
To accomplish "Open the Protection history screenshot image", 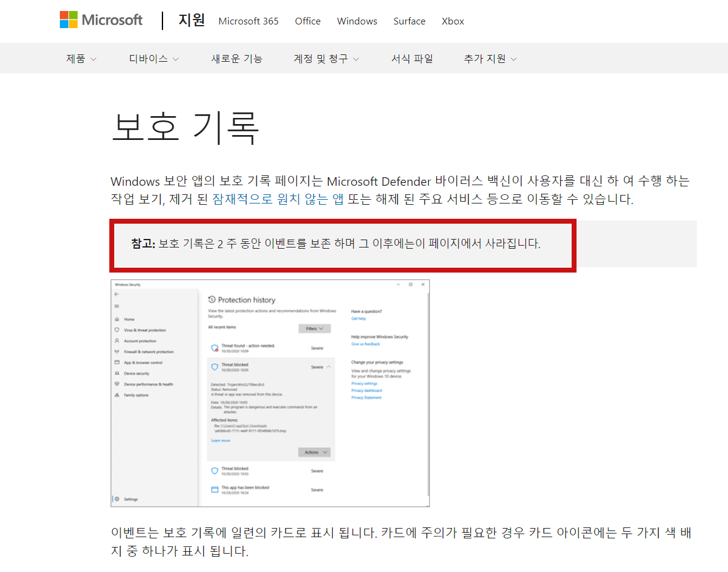I will click(270, 393).
